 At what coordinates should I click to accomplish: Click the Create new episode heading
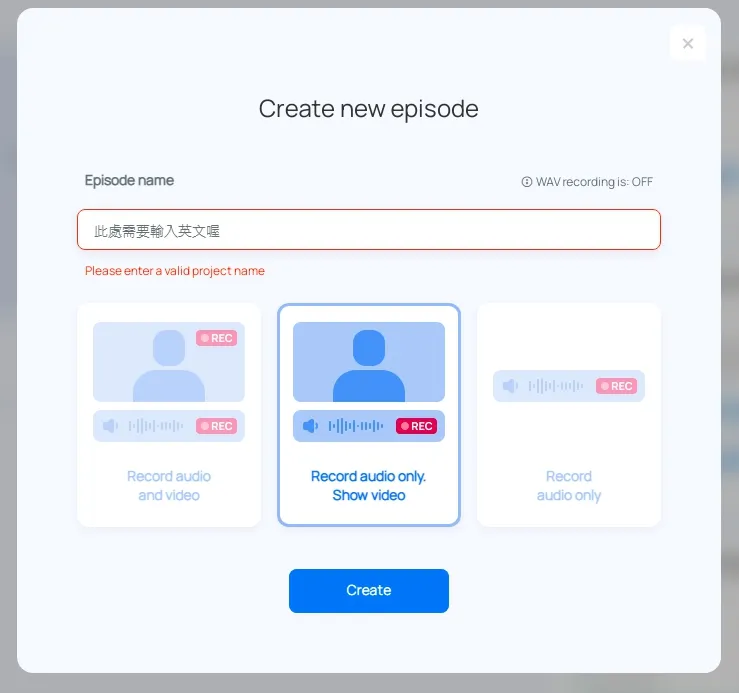coord(369,109)
